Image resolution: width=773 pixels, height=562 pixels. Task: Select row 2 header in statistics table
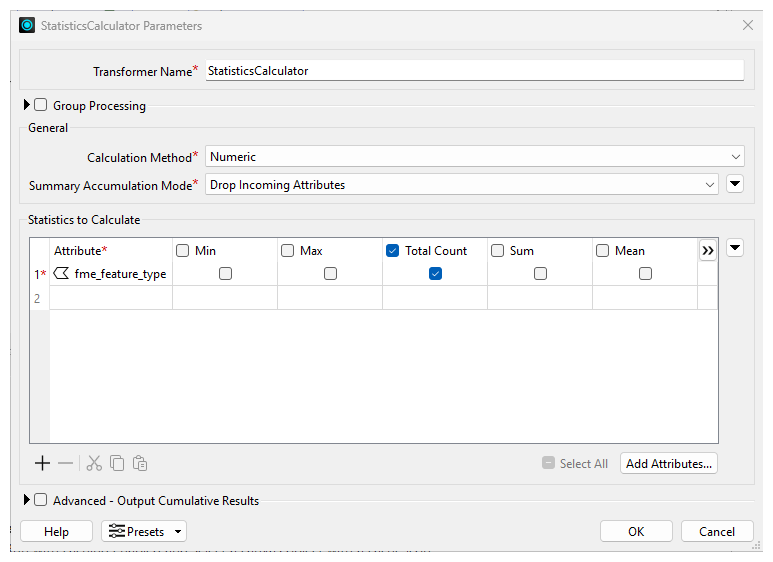(x=40, y=298)
